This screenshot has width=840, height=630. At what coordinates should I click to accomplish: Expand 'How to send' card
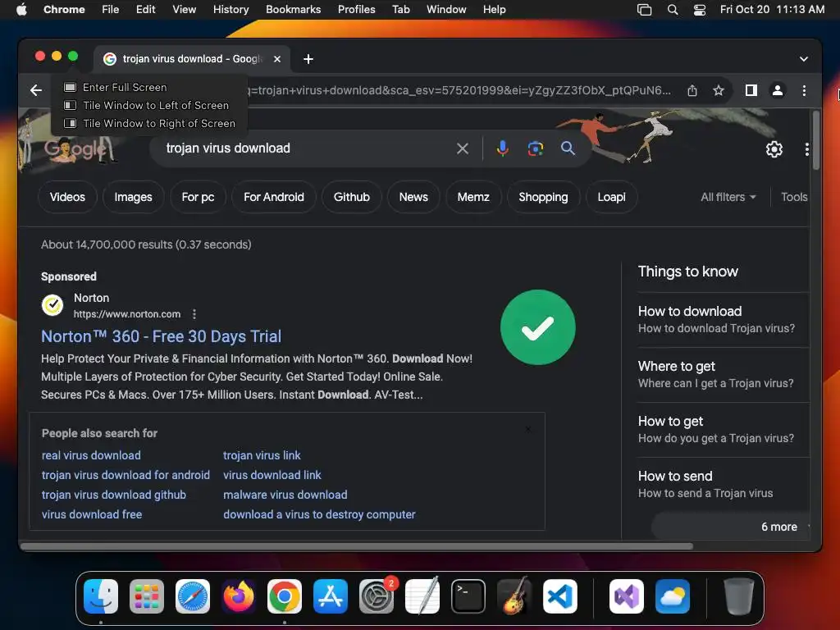click(723, 484)
